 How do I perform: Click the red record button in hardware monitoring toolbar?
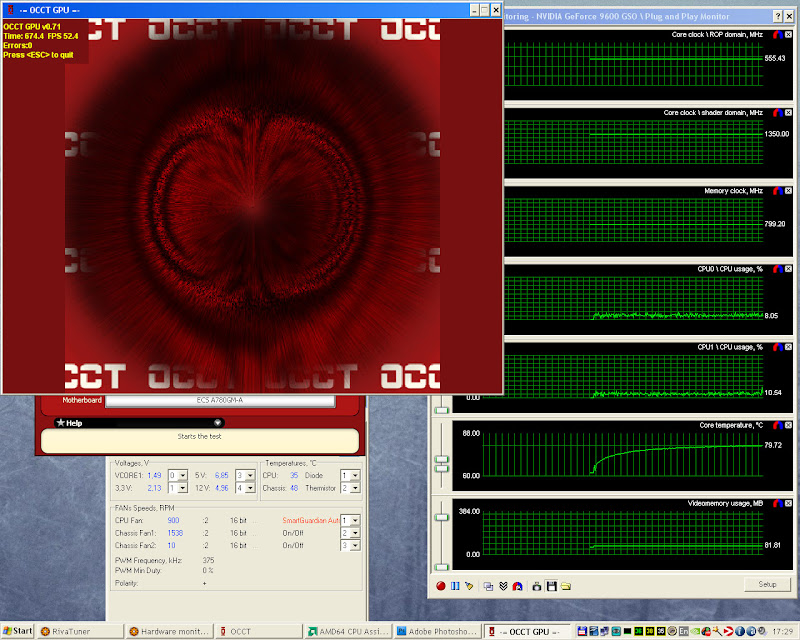[441, 586]
